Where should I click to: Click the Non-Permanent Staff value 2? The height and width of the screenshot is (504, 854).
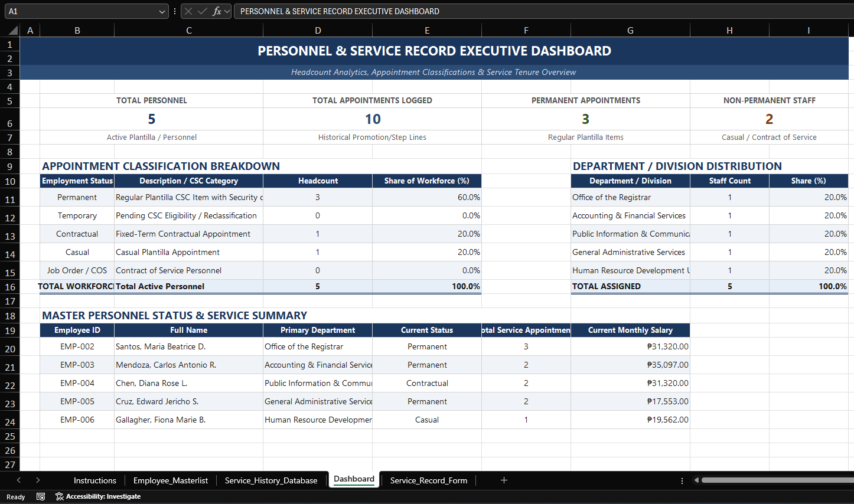769,119
